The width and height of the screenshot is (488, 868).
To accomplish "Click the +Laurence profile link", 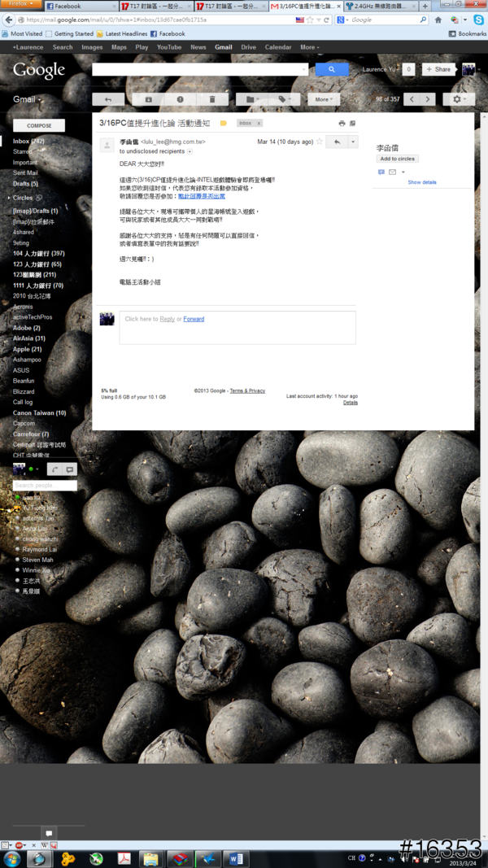I will point(28,47).
